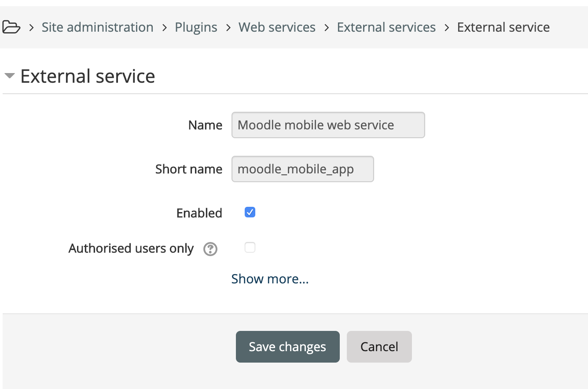Tick the Authorised users only checkbox

coord(250,248)
